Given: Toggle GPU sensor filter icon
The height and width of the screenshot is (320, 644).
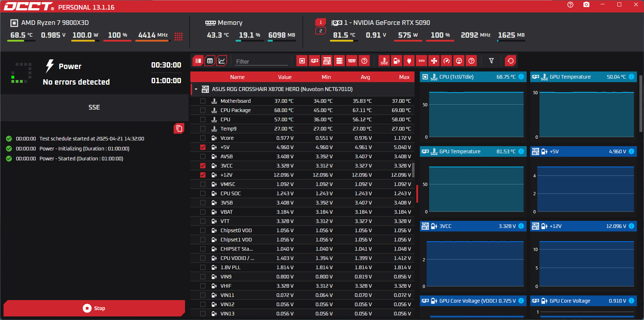Looking at the screenshot, I should pos(315,61).
